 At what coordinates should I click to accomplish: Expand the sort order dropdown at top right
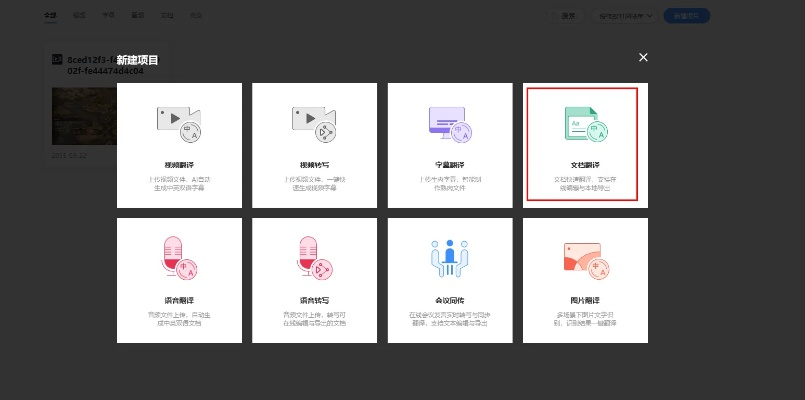626,16
